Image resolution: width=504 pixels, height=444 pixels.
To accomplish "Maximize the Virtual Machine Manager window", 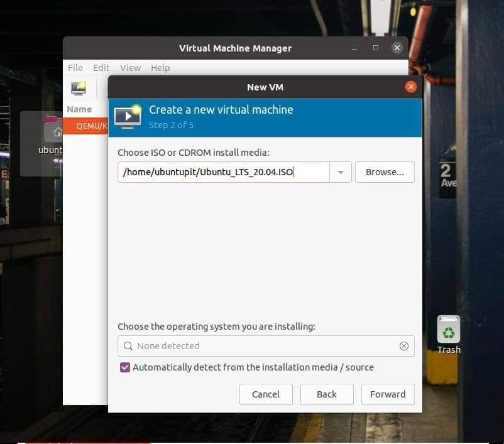I will pos(376,48).
